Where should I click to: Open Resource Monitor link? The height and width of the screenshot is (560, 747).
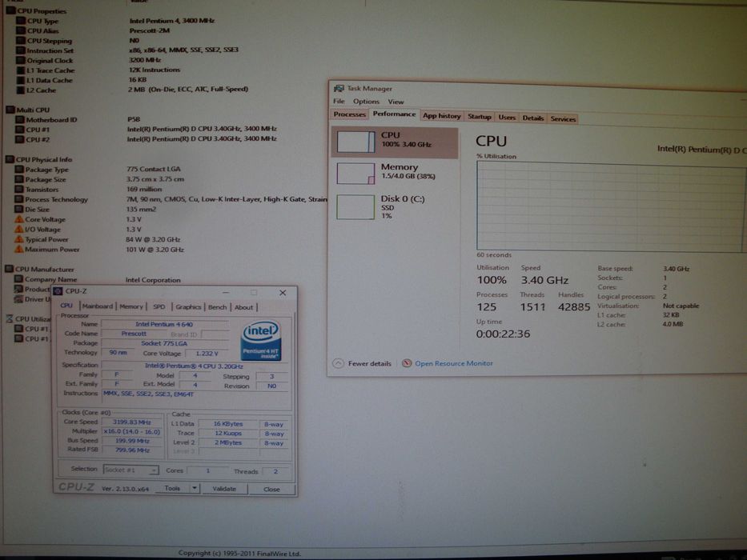tap(453, 363)
